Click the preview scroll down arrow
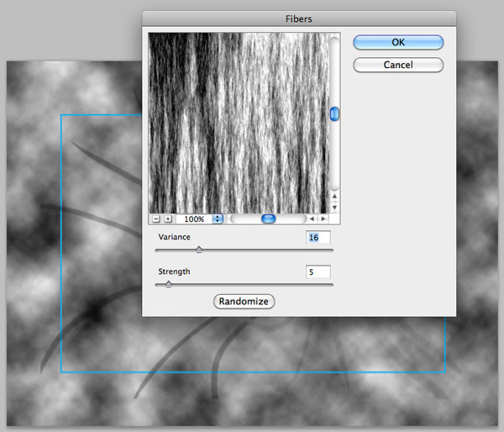504x432 pixels. pos(334,208)
